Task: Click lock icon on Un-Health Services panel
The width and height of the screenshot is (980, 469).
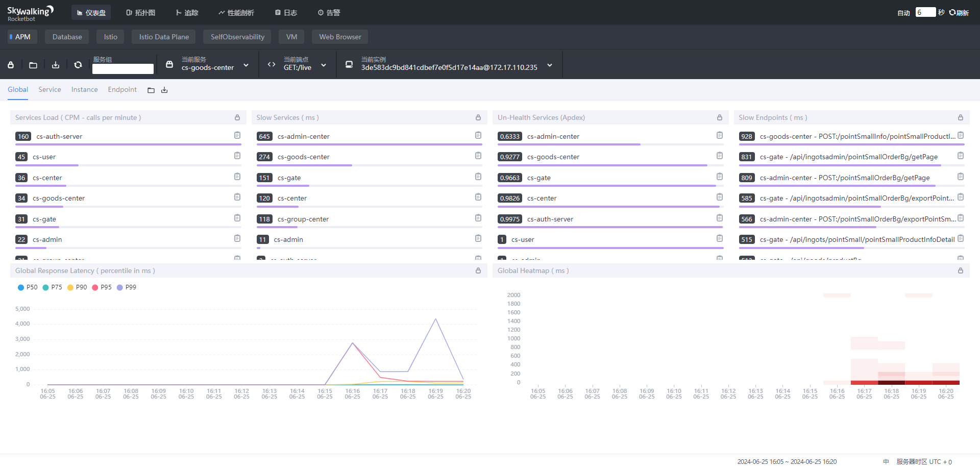Action: (720, 117)
